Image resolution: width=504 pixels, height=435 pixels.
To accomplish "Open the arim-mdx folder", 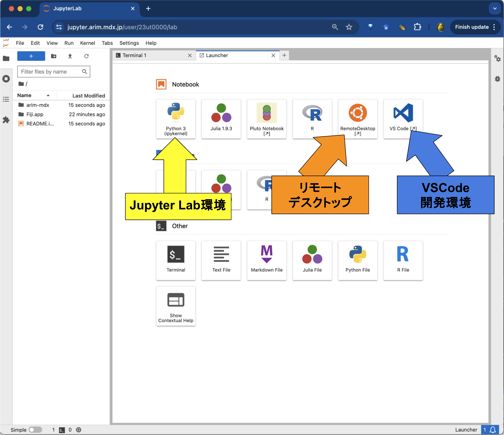I will (x=61, y=105).
